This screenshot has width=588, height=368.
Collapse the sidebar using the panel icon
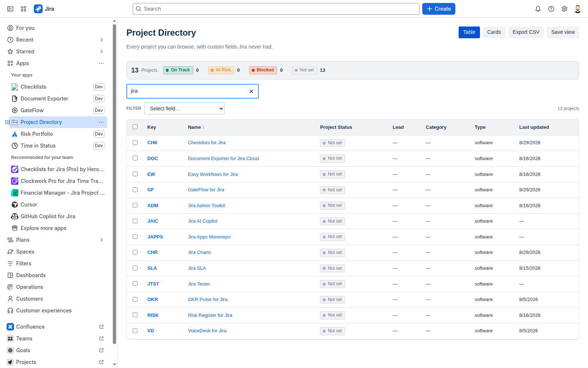(x=10, y=9)
